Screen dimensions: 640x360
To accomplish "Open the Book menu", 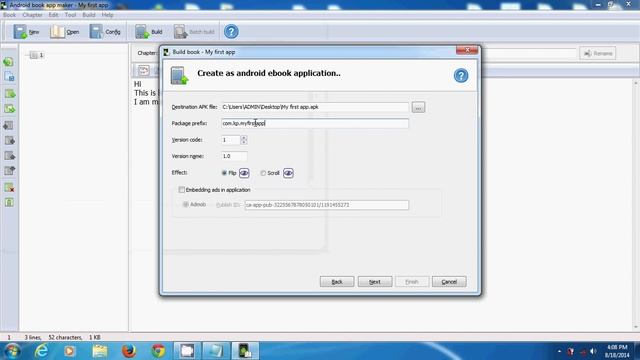I will [x=9, y=15].
